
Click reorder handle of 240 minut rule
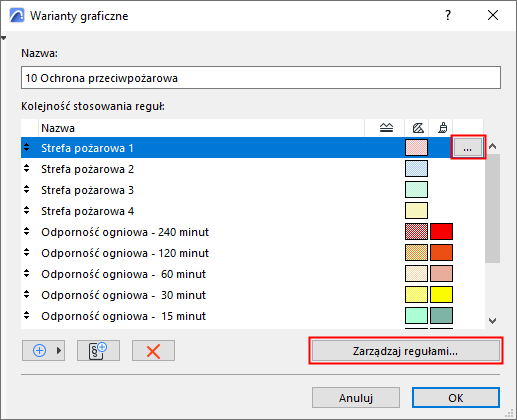coord(27,231)
